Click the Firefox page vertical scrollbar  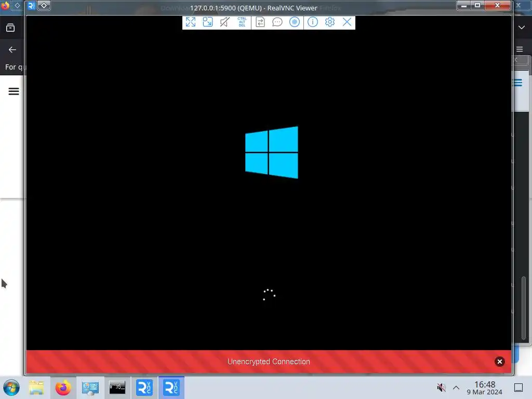pos(524,308)
